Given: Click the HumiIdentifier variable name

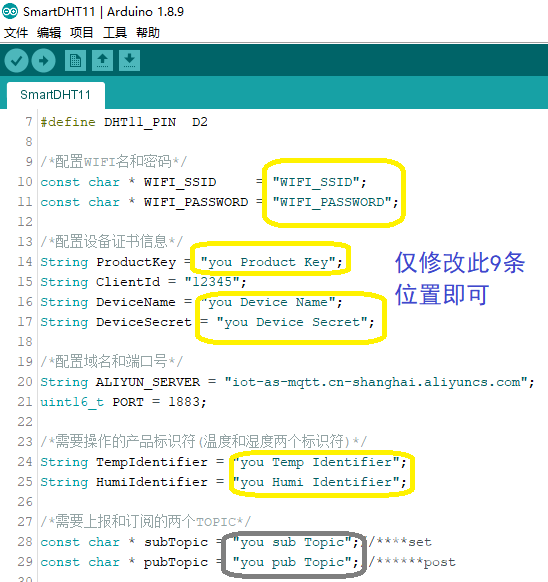Looking at the screenshot, I should click(152, 483).
